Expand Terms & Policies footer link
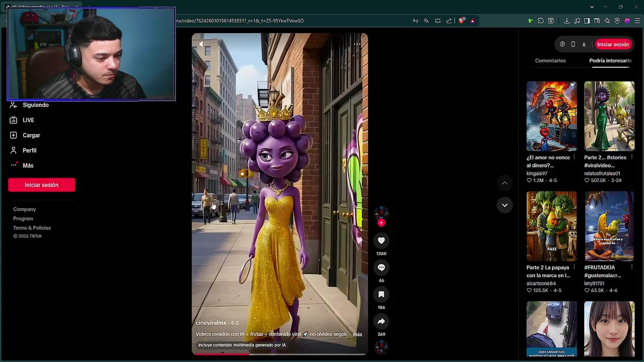644x362 pixels. coord(32,228)
